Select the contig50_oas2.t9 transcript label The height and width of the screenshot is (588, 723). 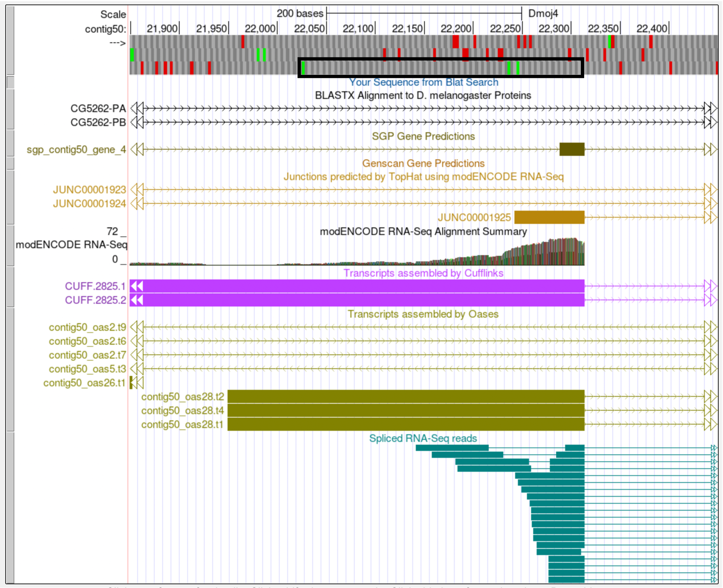click(87, 327)
